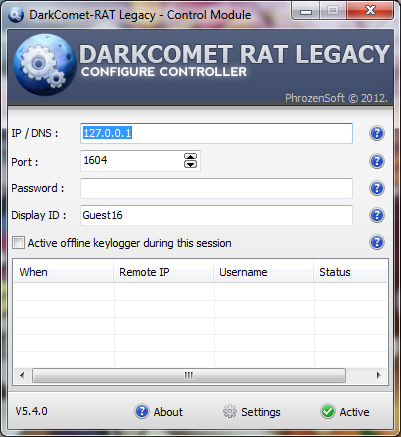
Task: Click the Display ID field containing Guest16
Action: coord(216,215)
